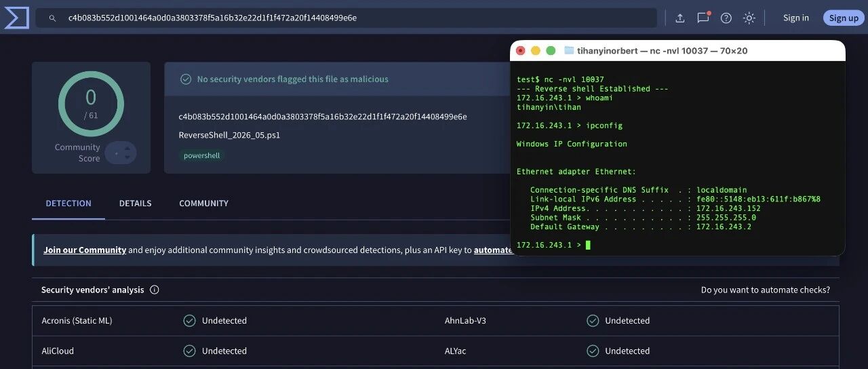Click the info icon beside Security vendors' analysis
The height and width of the screenshot is (369, 868).
click(x=155, y=290)
